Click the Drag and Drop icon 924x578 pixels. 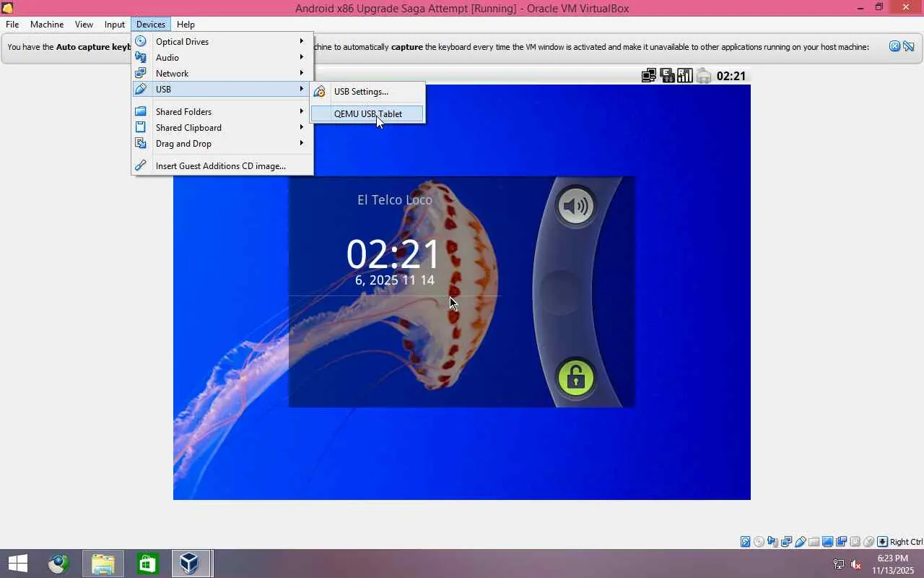(x=141, y=143)
